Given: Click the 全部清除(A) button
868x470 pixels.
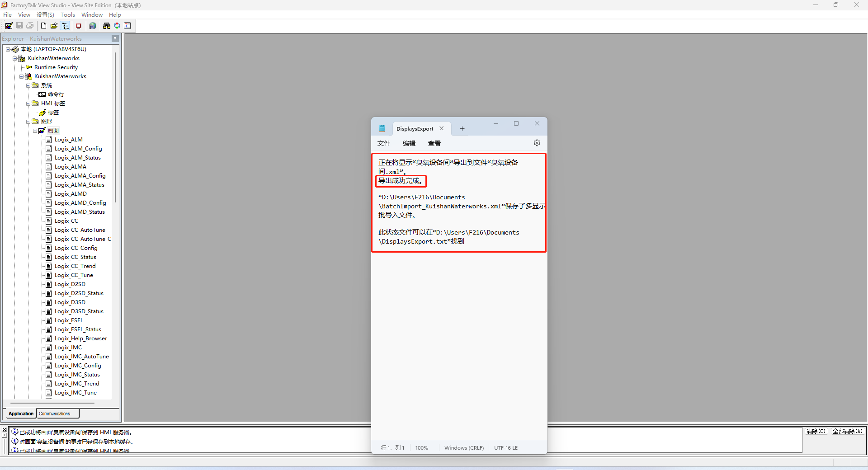Looking at the screenshot, I should [x=848, y=431].
